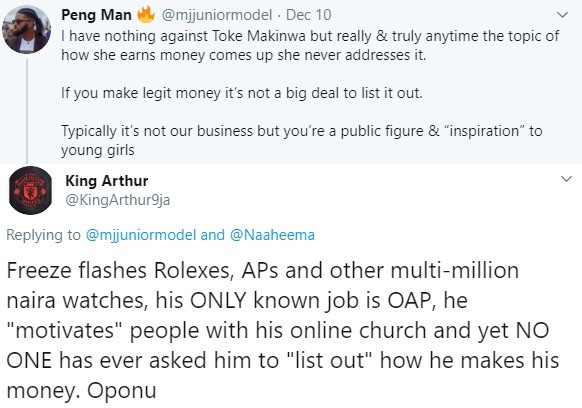Open Peng Man's profile picture

click(26, 30)
